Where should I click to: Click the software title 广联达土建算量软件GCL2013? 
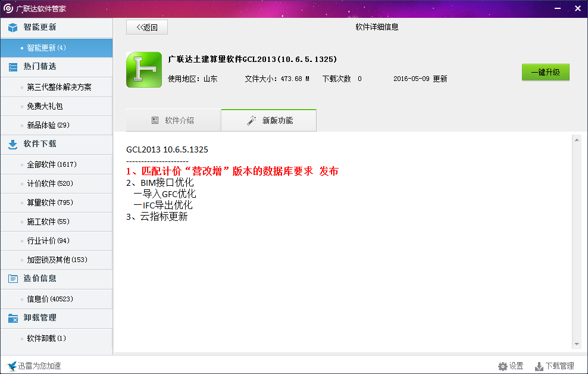pos(252,60)
